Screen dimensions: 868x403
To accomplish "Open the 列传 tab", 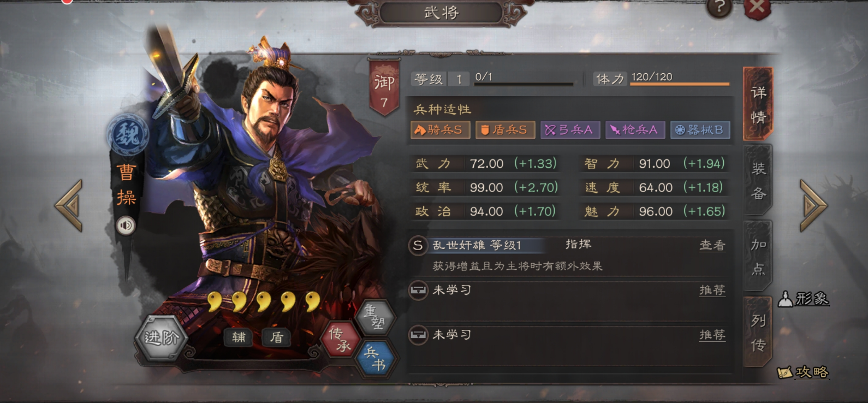I will [x=758, y=333].
